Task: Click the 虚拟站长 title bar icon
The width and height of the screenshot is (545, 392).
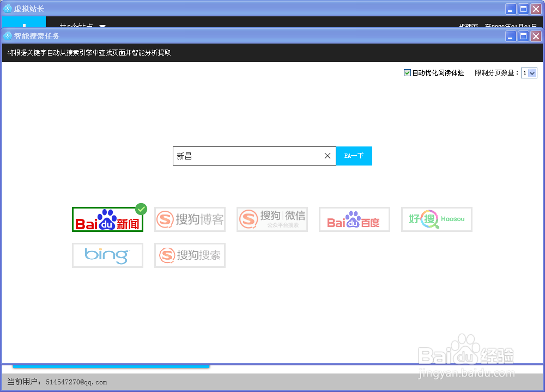Action: [x=7, y=9]
